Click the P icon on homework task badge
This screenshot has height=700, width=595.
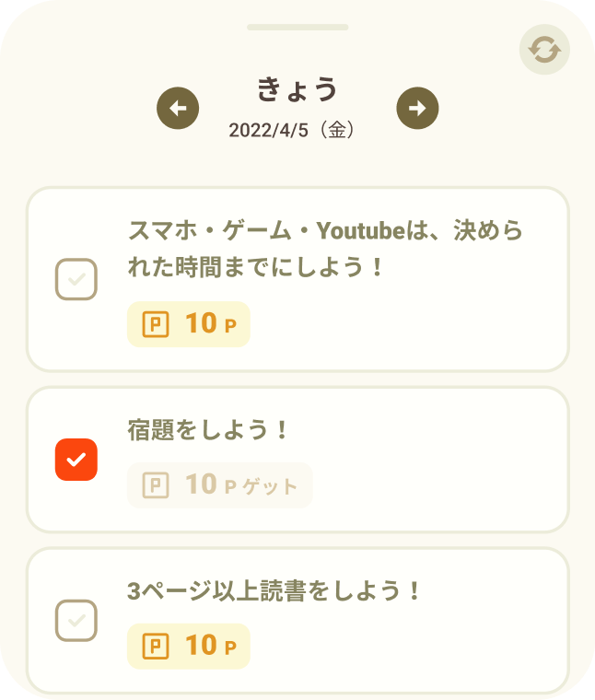(x=156, y=484)
